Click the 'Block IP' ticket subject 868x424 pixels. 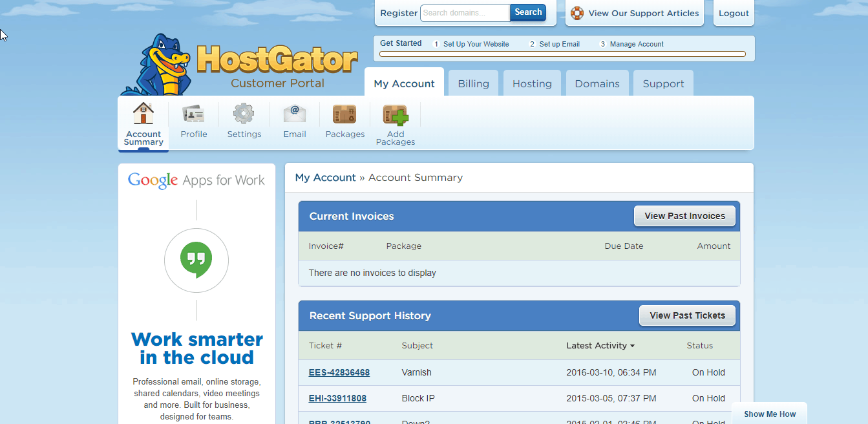(418, 398)
